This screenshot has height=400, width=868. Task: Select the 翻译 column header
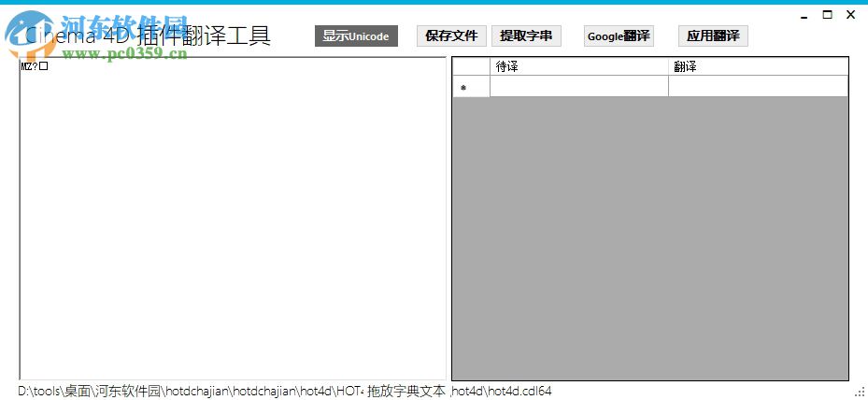click(758, 67)
